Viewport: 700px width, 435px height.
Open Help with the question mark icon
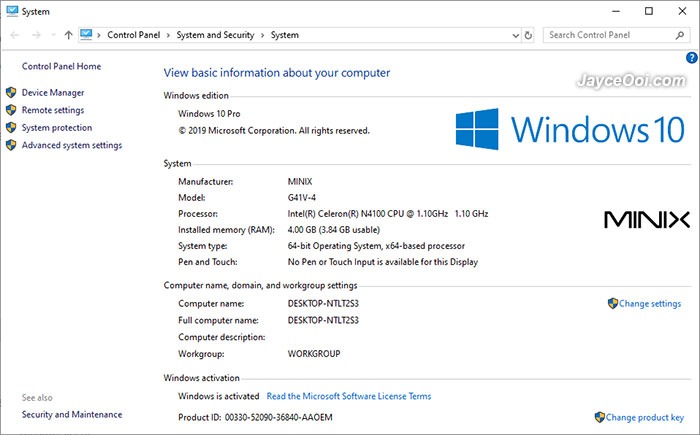[692, 57]
